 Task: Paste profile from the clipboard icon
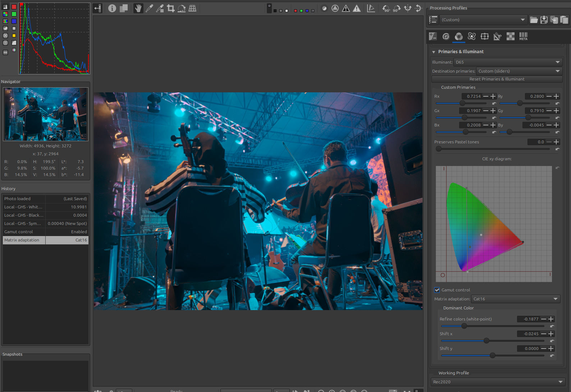click(x=564, y=20)
